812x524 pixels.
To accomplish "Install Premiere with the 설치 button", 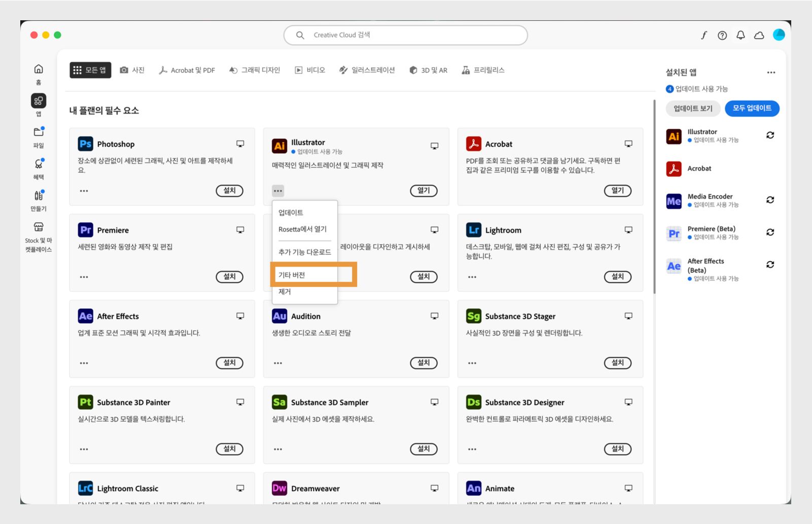I will 230,277.
